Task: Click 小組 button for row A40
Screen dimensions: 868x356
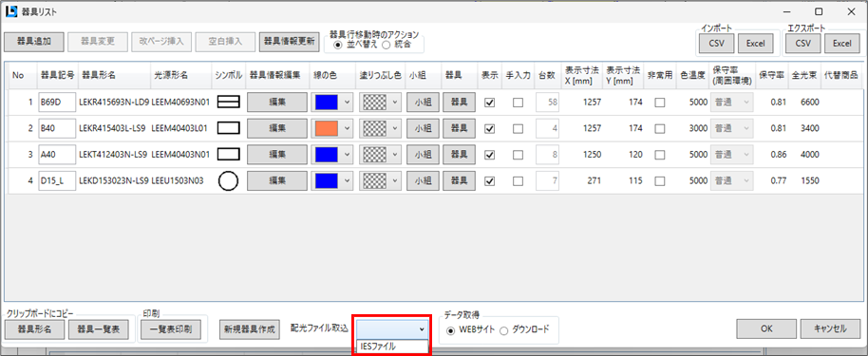Action: pos(423,154)
